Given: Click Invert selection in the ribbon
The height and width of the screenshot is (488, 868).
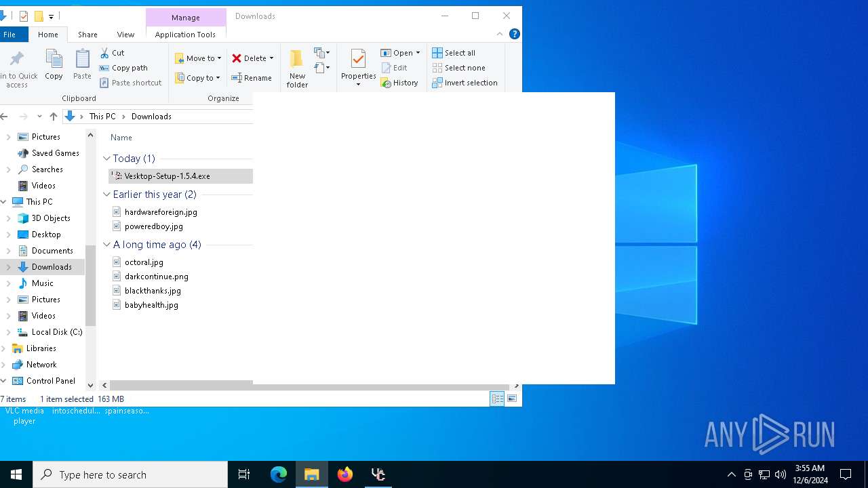Looking at the screenshot, I should [x=465, y=83].
